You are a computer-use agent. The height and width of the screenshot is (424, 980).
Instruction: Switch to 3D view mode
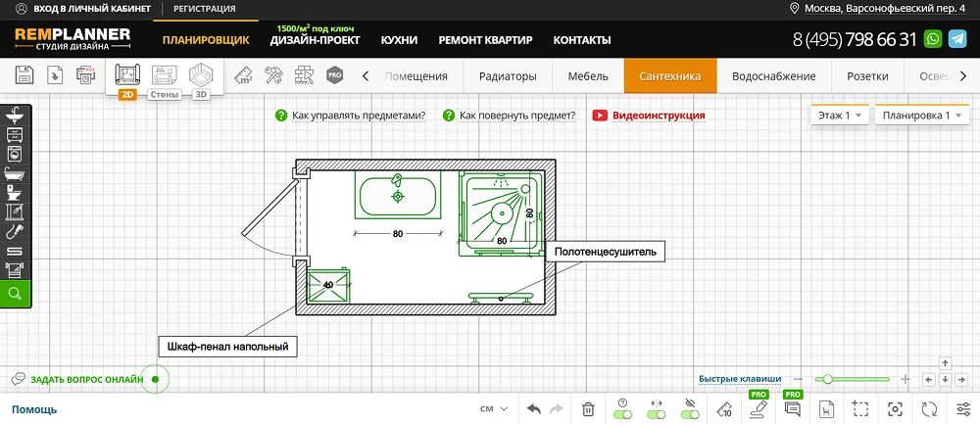coord(202,76)
